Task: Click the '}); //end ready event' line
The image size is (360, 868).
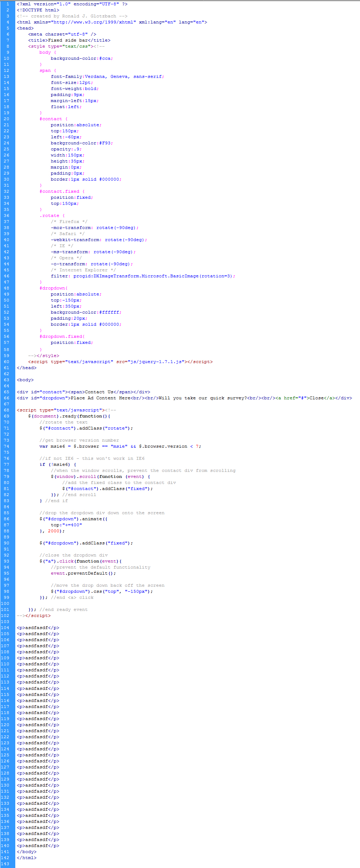Action: pyautogui.click(x=58, y=609)
